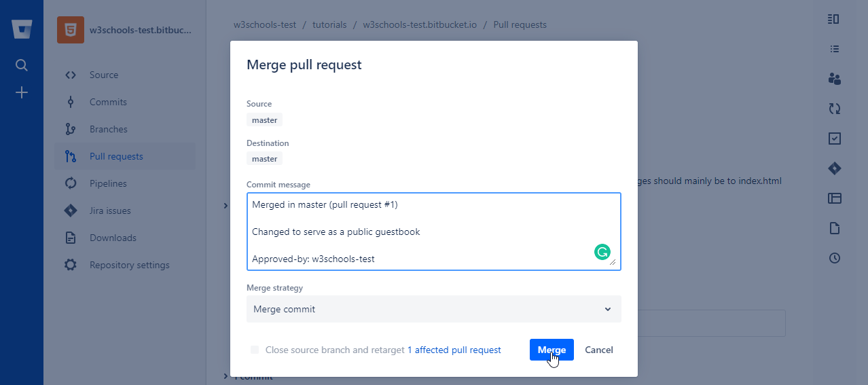
Task: Click the Bitbucket logo icon
Action: [22, 30]
